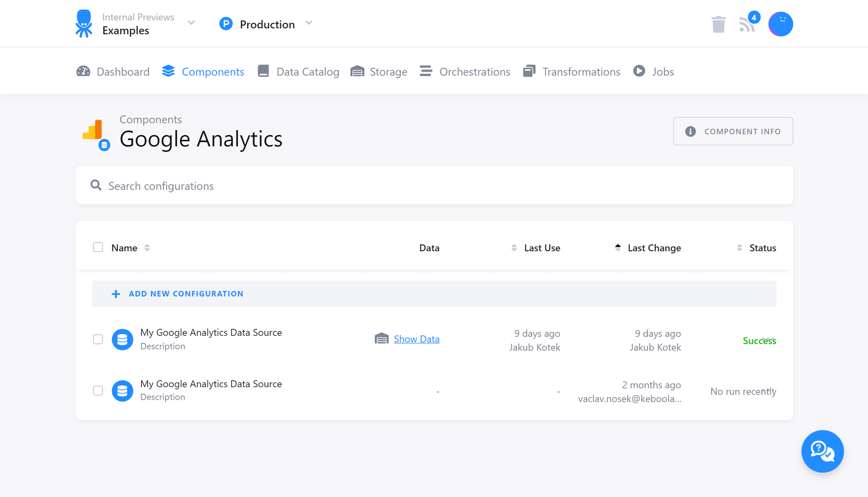This screenshot has width=868, height=497.
Task: Click the Keboola octopus logo
Action: (84, 24)
